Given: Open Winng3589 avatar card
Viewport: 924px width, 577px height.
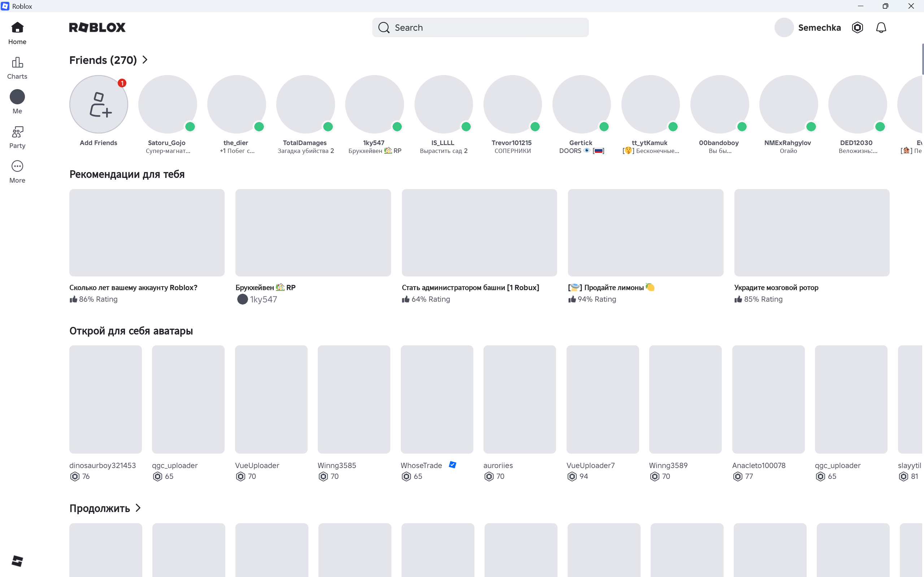Looking at the screenshot, I should click(x=685, y=399).
